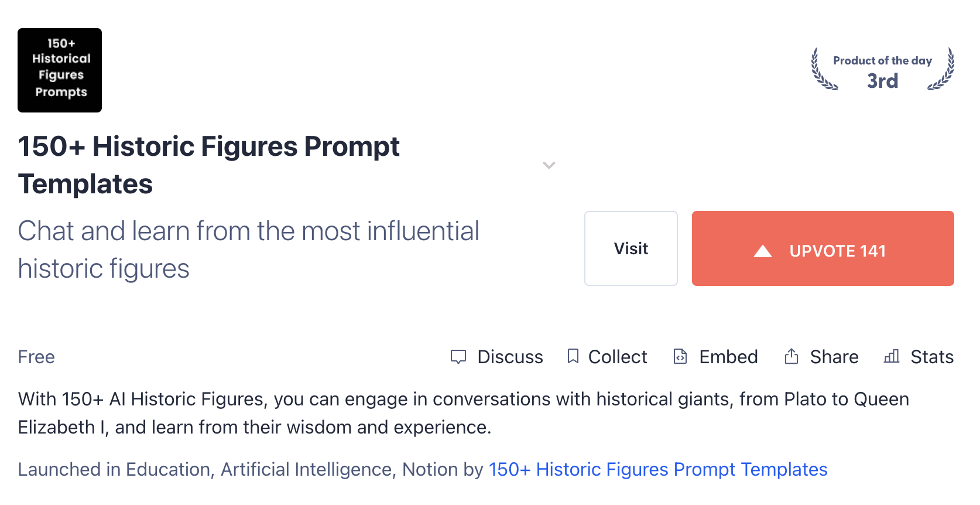Click the product title heading
Image resolution: width=980 pixels, height=505 pixels.
(x=209, y=165)
